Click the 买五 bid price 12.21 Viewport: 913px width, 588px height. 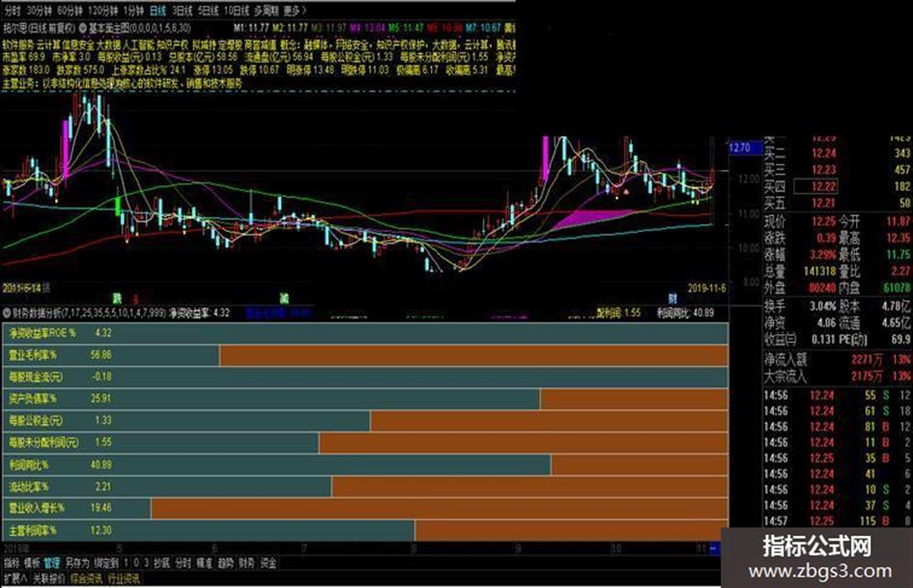[x=823, y=203]
